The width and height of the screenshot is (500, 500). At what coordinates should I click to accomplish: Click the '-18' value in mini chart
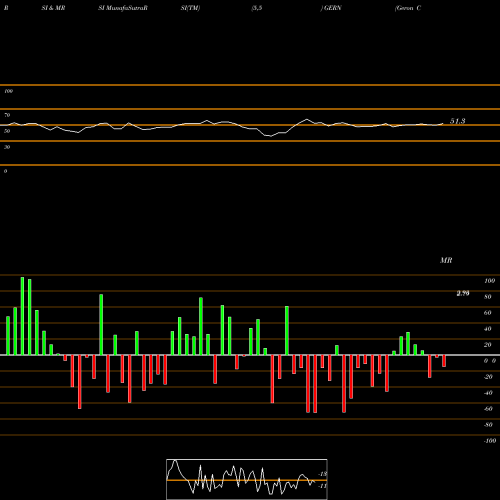point(323,474)
